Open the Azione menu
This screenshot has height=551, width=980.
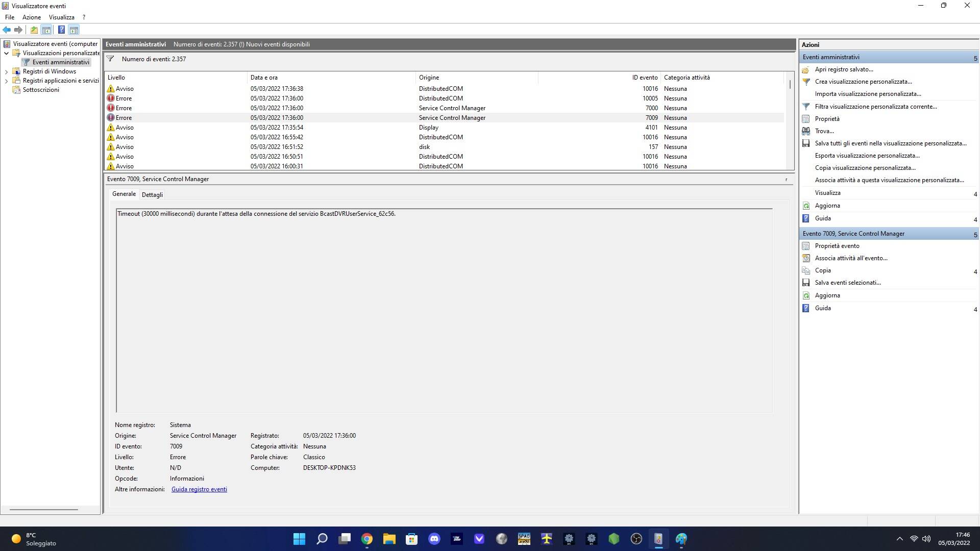(31, 17)
